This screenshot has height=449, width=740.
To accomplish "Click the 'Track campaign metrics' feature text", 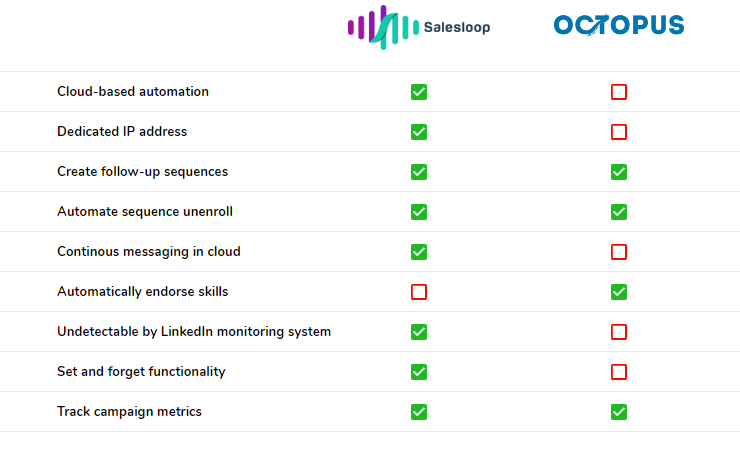I will pos(129,412).
